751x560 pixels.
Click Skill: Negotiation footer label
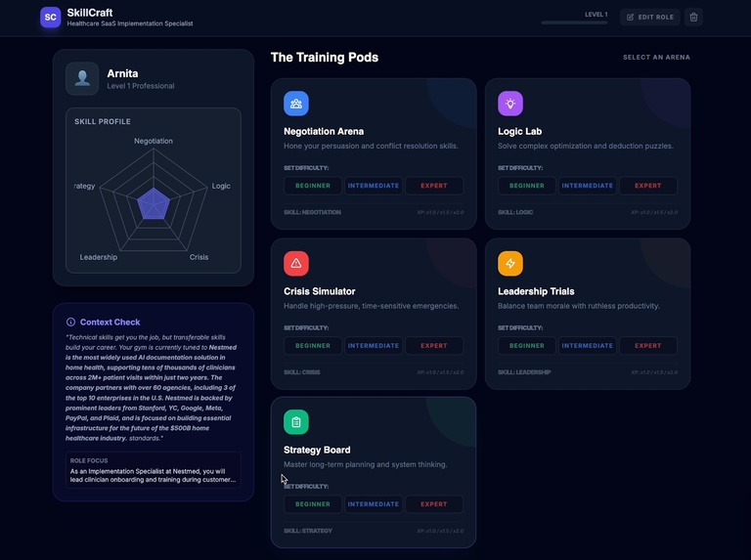coord(312,212)
